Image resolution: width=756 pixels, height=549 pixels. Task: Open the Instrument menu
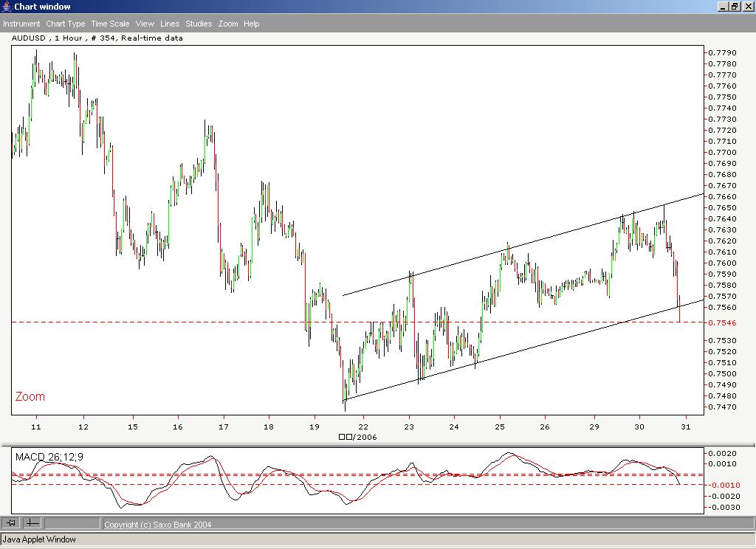pos(21,24)
